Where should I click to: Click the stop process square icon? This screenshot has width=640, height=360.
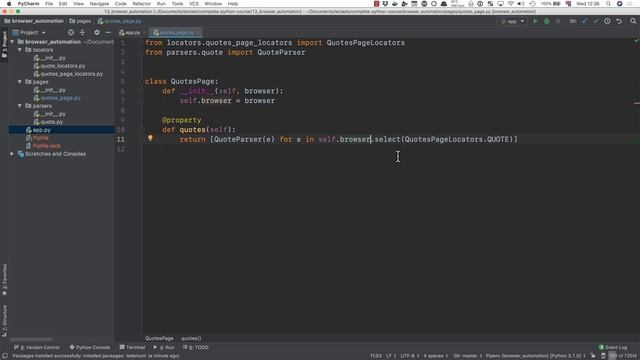(558, 21)
